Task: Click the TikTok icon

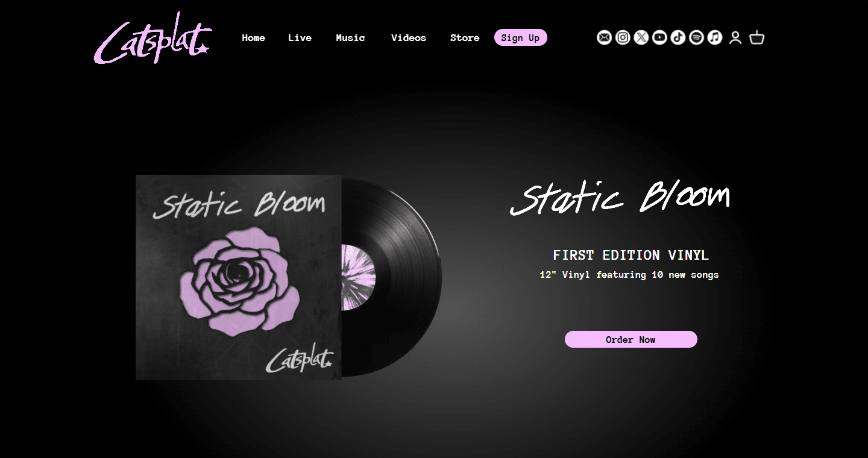Action: (x=678, y=37)
